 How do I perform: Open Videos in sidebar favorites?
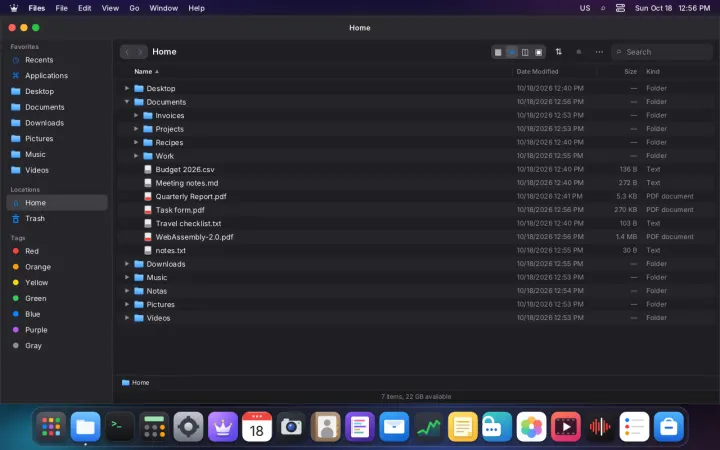[57, 170]
